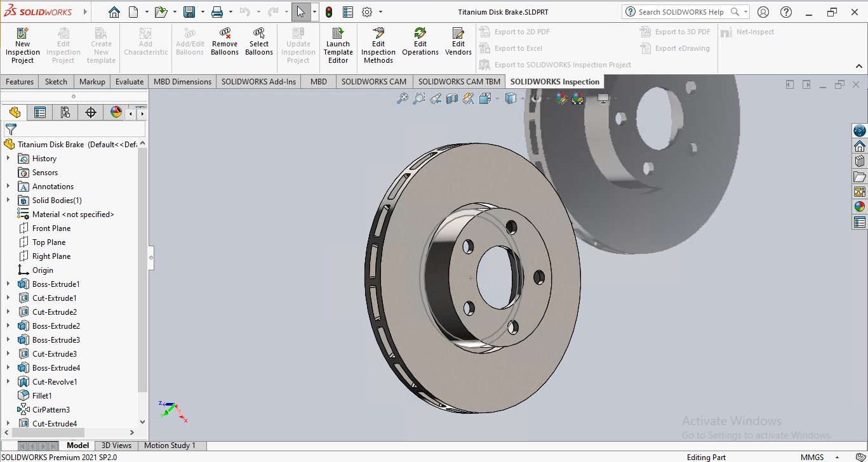
Task: Click Zoom to Fit in view toolbar
Action: tap(403, 98)
